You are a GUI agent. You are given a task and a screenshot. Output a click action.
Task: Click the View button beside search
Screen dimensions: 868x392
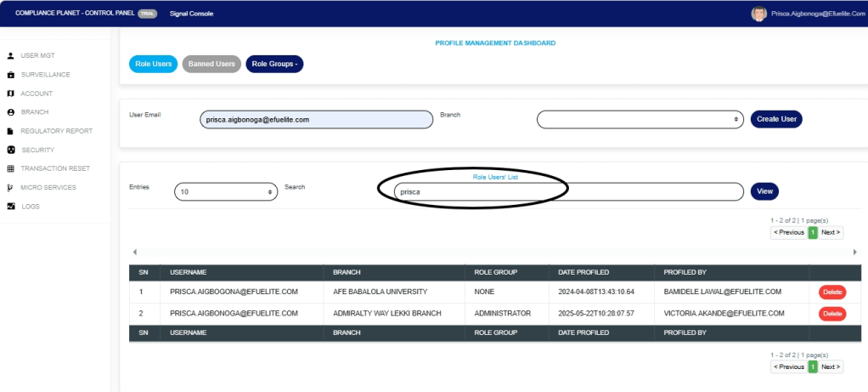[764, 191]
